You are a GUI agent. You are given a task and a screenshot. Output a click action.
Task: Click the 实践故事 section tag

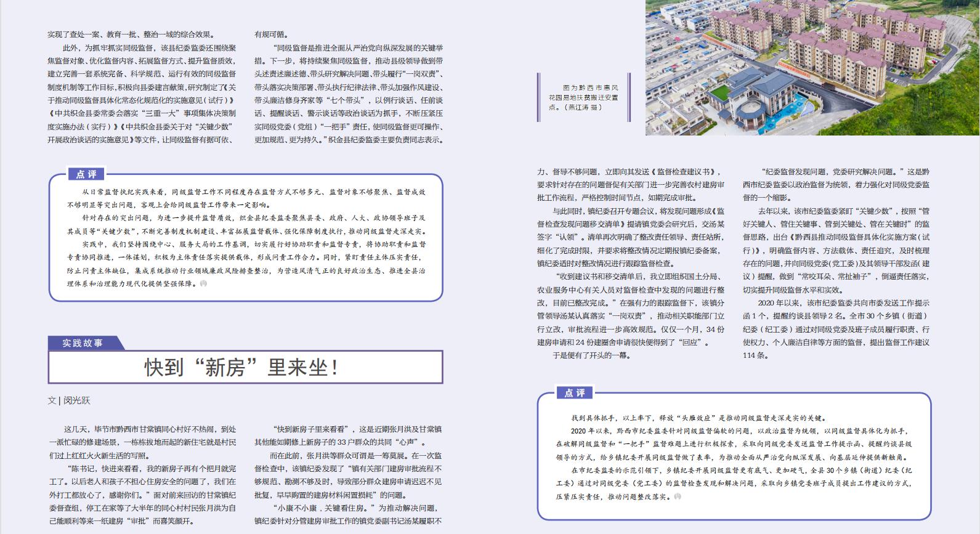click(83, 343)
